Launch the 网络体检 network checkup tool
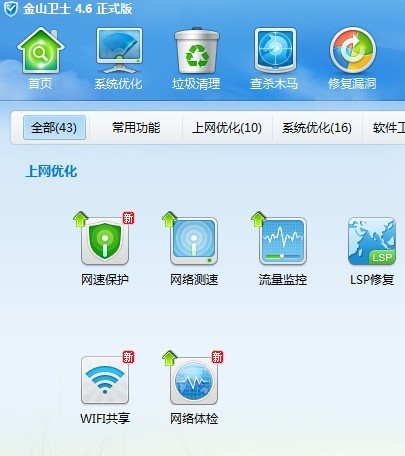Image resolution: width=405 pixels, height=456 pixels. (x=194, y=380)
